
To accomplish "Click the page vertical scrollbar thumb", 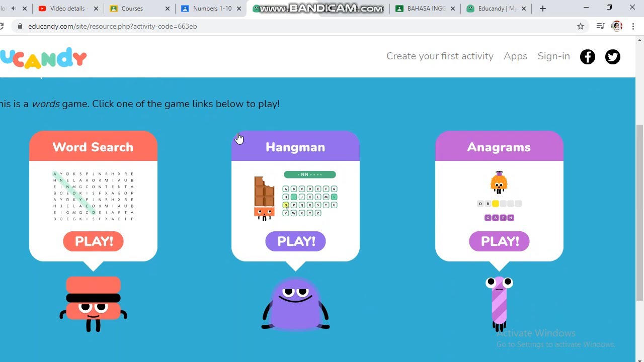I will click(640, 213).
